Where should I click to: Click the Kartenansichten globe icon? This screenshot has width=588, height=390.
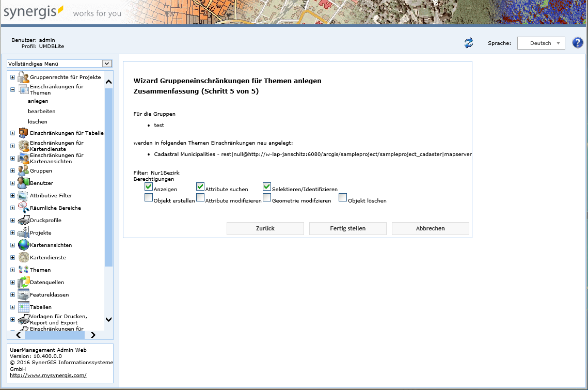point(23,245)
